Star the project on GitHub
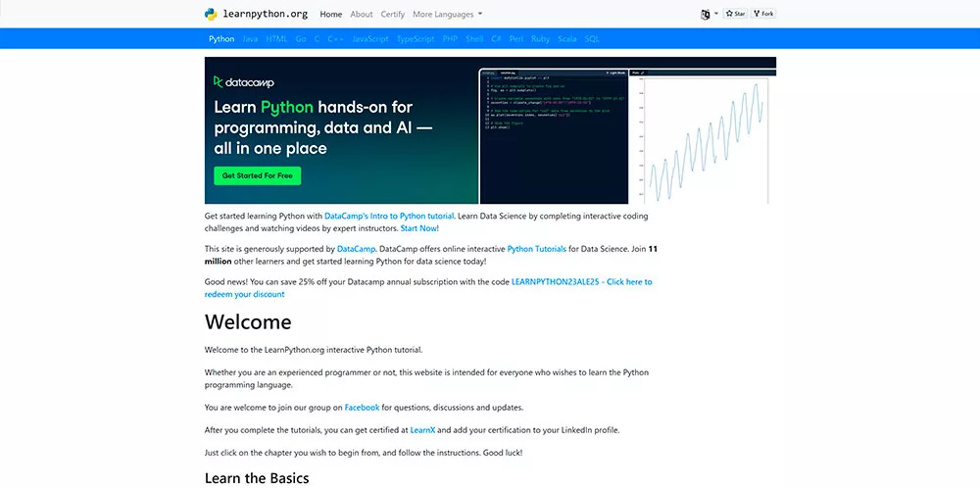Viewport: 980px width, 489px height. (x=735, y=13)
